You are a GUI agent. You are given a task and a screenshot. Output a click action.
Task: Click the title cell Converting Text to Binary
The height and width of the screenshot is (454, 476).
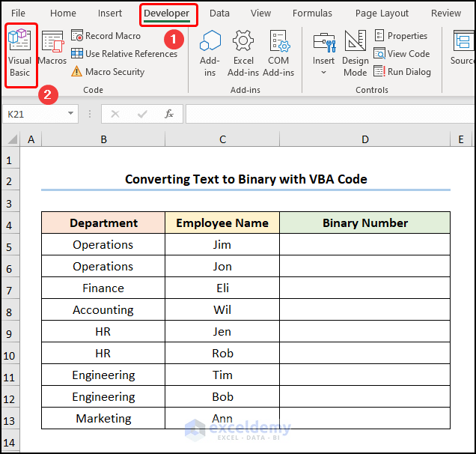[x=246, y=179]
